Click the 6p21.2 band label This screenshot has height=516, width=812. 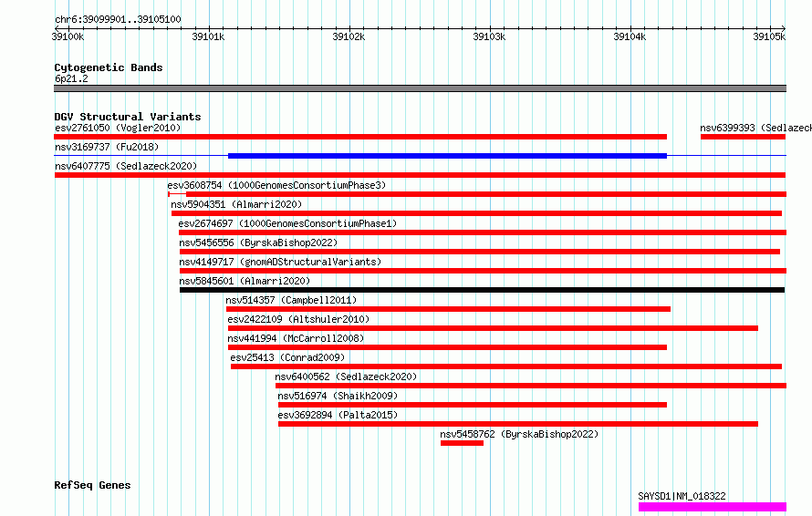click(71, 78)
